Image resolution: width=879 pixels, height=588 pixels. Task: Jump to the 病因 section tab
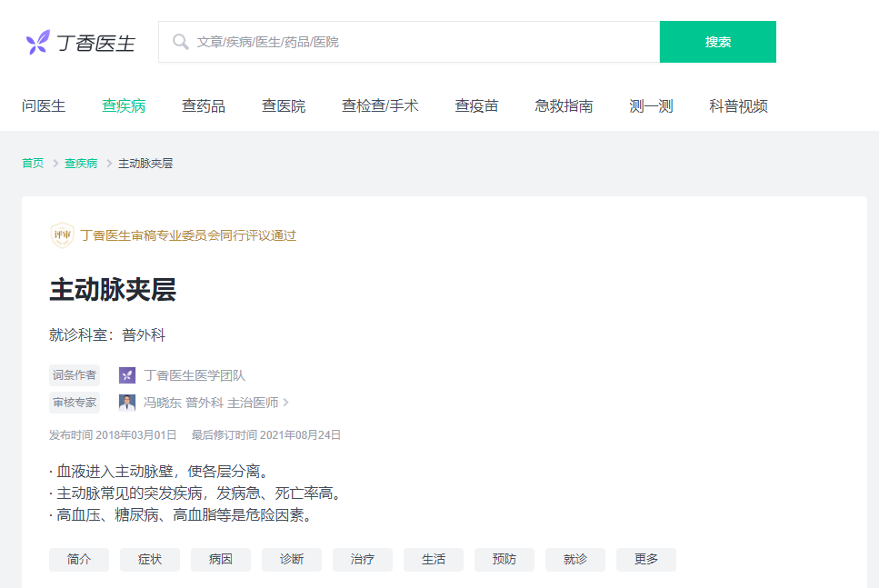[221, 560]
